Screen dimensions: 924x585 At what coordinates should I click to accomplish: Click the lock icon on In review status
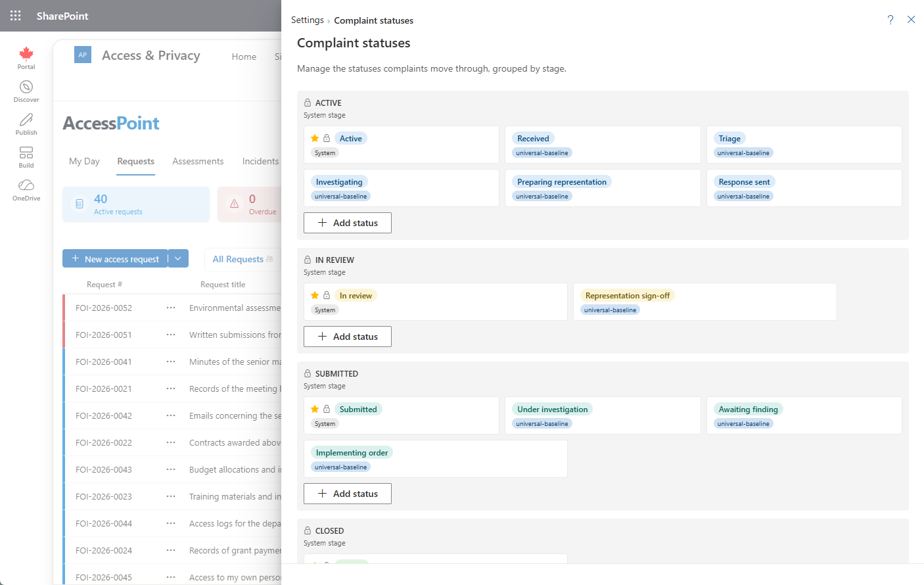pyautogui.click(x=327, y=295)
